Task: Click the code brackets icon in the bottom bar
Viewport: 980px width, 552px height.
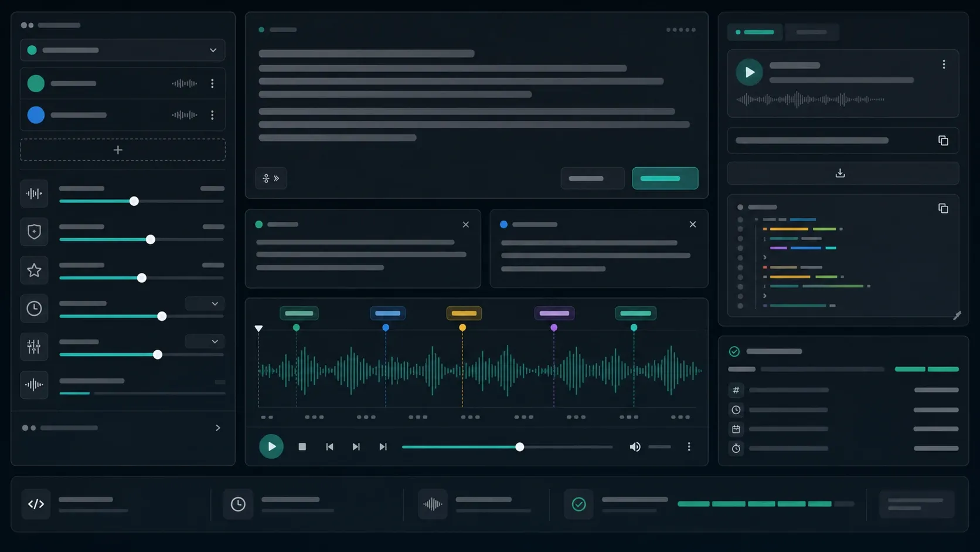Action: 36,504
